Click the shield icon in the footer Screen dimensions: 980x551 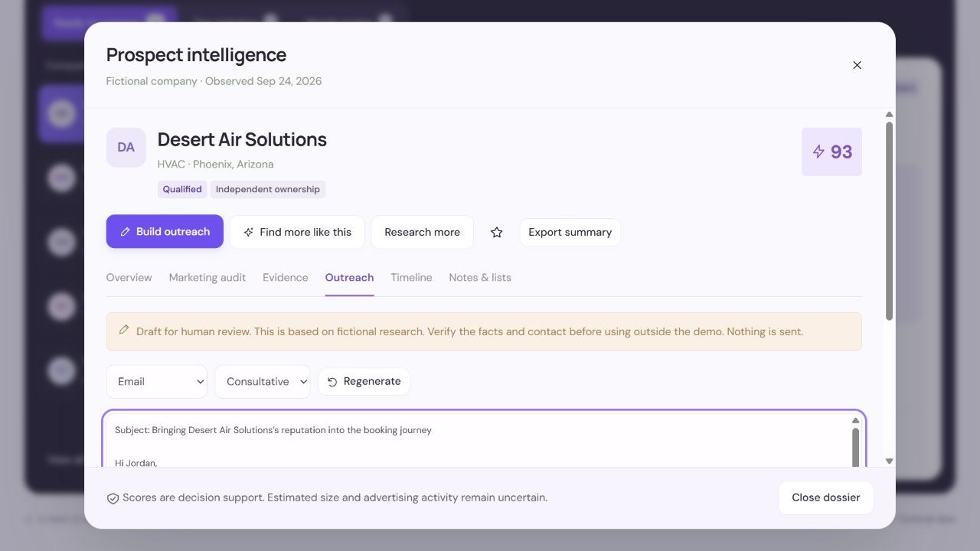pyautogui.click(x=113, y=498)
